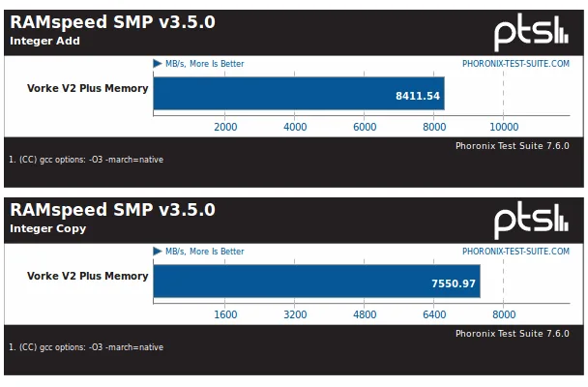Click the 1600 axis tick label
The width and height of the screenshot is (588, 387).
[x=225, y=314]
